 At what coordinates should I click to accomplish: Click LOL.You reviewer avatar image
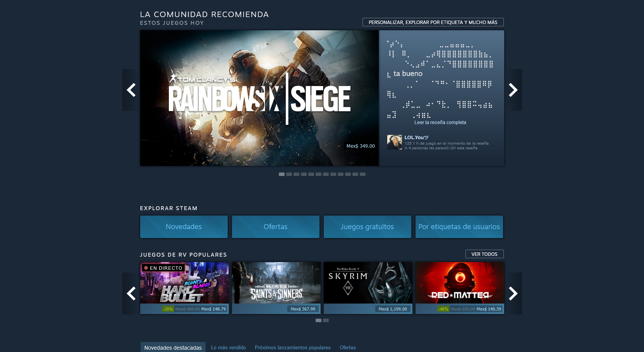click(395, 142)
